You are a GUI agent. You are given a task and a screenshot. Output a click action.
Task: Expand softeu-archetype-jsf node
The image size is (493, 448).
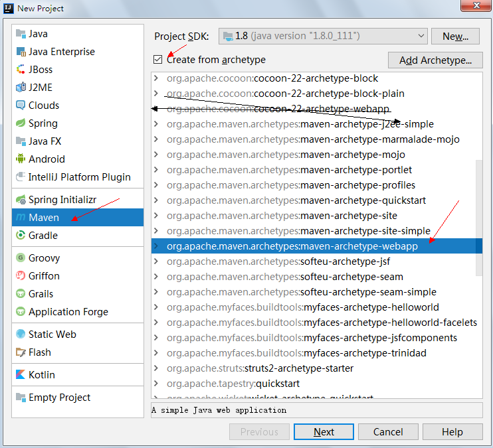point(156,261)
